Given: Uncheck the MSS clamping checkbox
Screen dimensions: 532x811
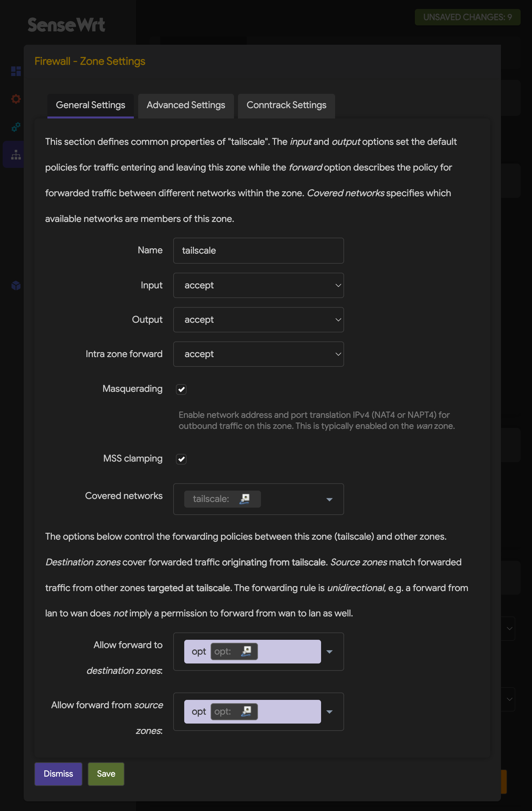Looking at the screenshot, I should pyautogui.click(x=181, y=459).
